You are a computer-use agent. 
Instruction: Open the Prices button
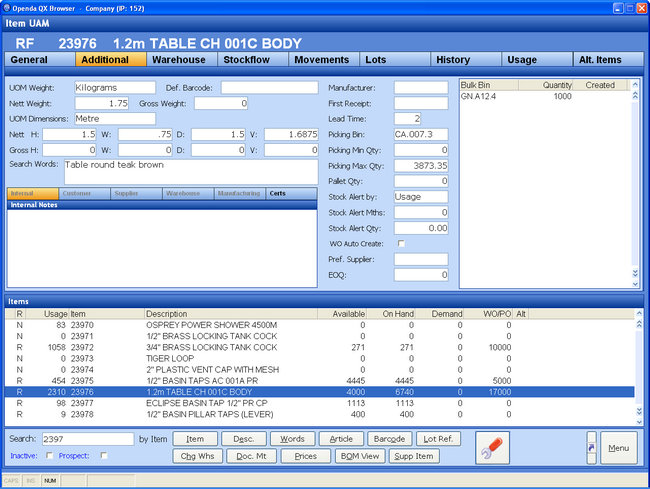click(306, 456)
